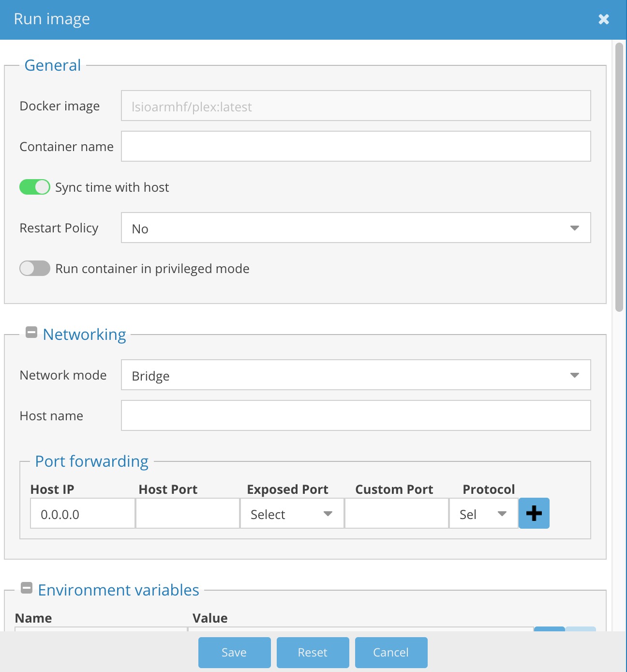Close the Run image dialog
This screenshot has width=627, height=672.
coord(603,19)
